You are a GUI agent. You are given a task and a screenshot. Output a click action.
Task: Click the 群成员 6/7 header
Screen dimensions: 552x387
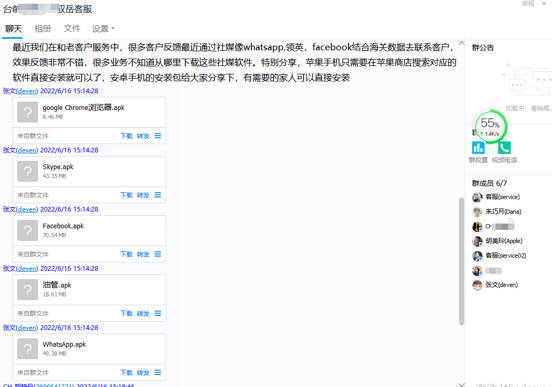(489, 183)
